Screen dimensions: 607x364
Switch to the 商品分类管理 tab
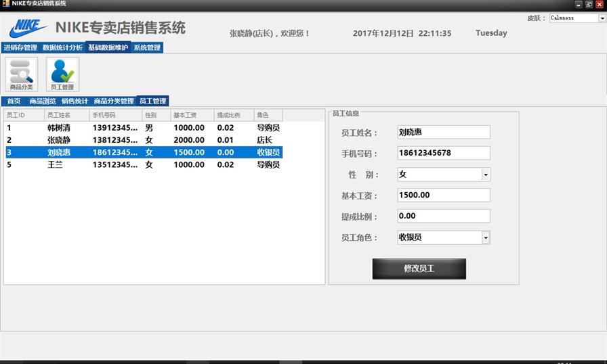tap(114, 101)
